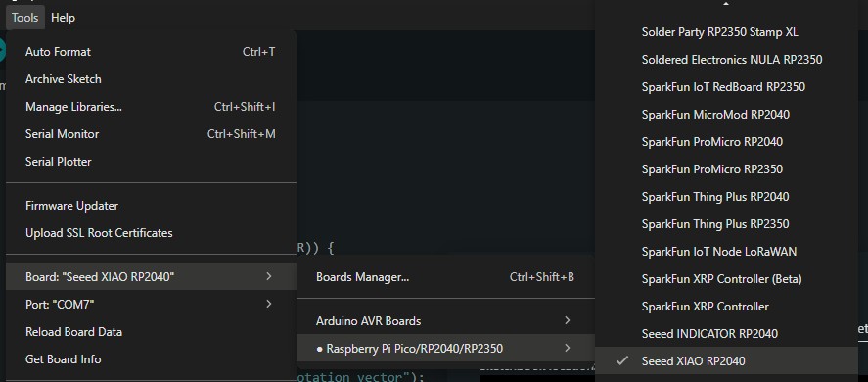
Task: Choose Archive Sketch
Action: (151, 79)
